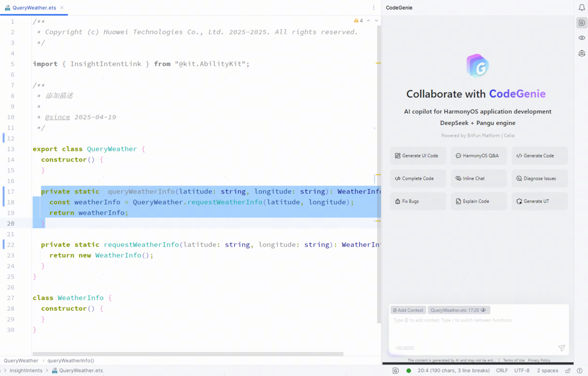Toggle visibility eye on QueryWeather.ets context chip

coord(483,310)
